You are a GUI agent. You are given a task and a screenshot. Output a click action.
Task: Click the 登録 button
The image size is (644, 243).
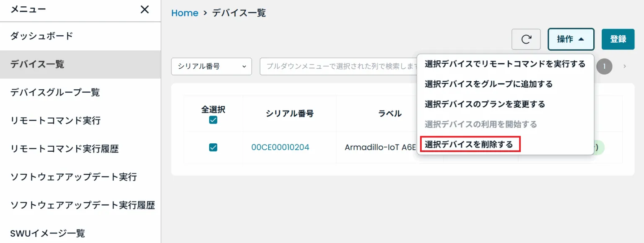(618, 39)
